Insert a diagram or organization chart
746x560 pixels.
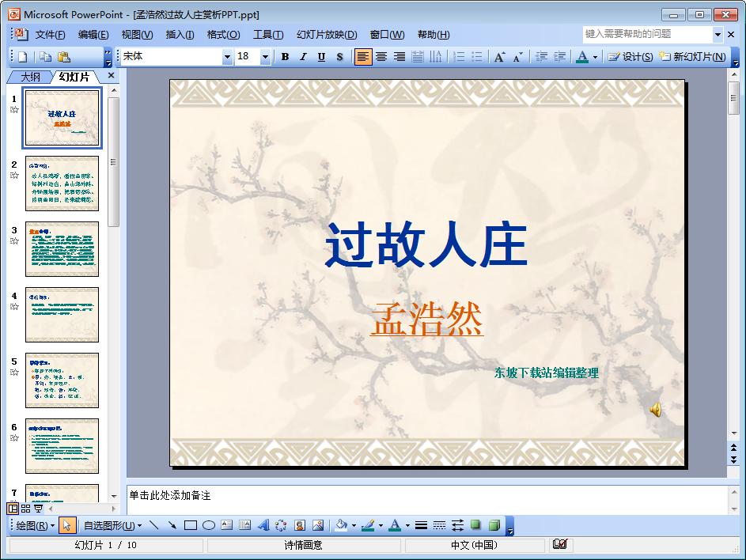tap(281, 525)
